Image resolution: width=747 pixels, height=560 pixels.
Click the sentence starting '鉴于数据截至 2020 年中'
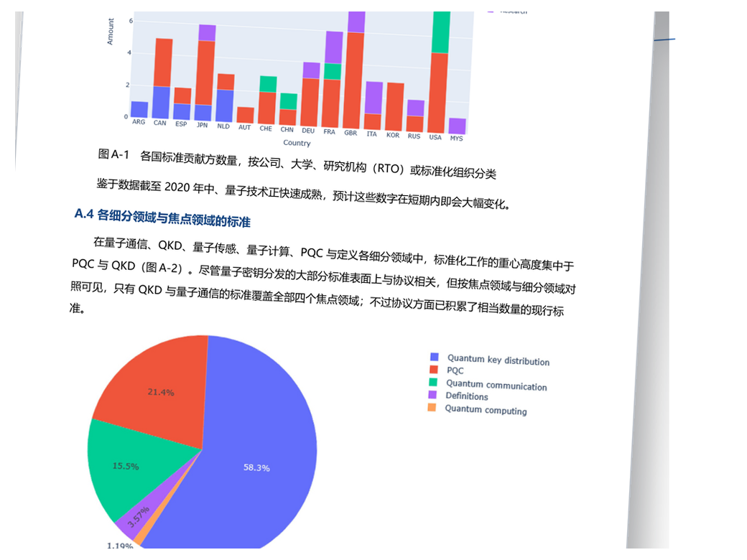pos(304,193)
